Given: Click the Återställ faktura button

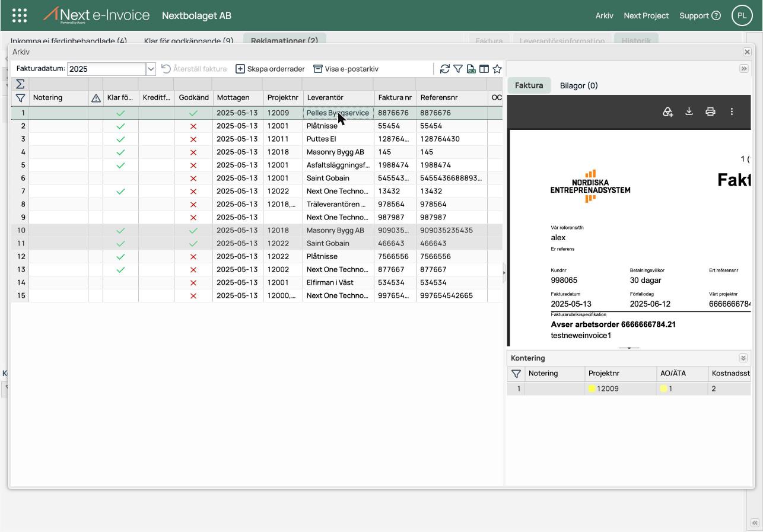Looking at the screenshot, I should pos(194,69).
